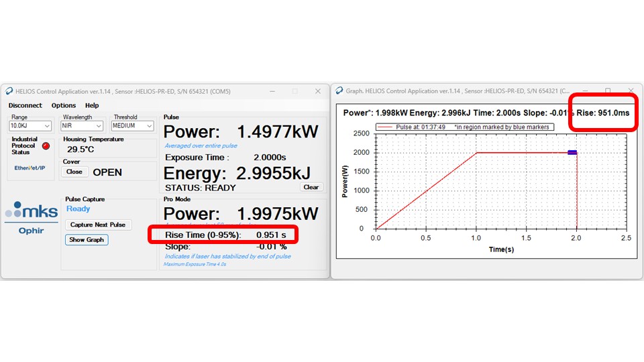Maximize the Graph window

pos(608,90)
